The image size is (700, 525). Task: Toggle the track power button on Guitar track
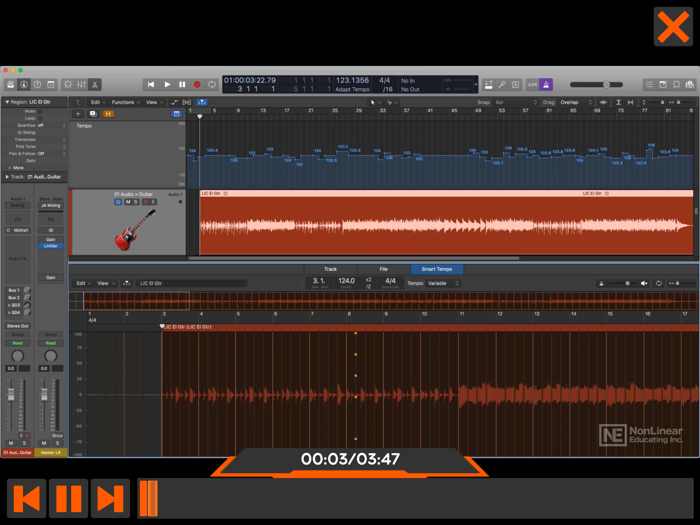(x=118, y=202)
